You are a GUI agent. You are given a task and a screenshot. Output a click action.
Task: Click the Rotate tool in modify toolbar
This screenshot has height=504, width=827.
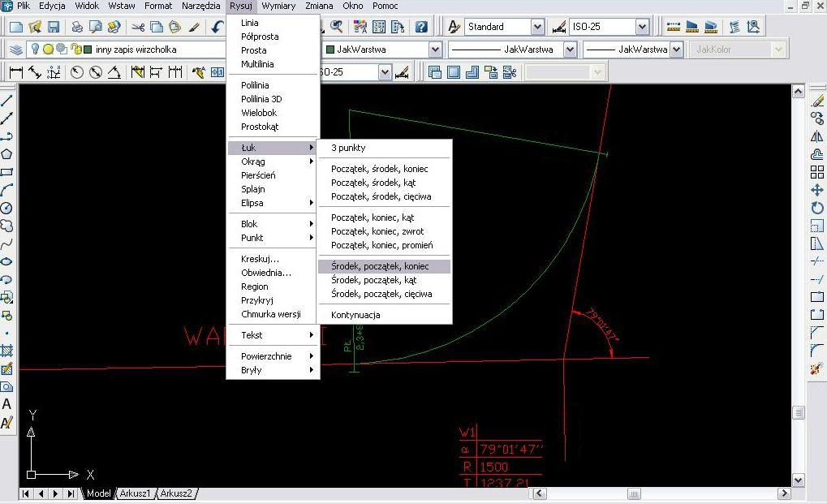pyautogui.click(x=817, y=208)
